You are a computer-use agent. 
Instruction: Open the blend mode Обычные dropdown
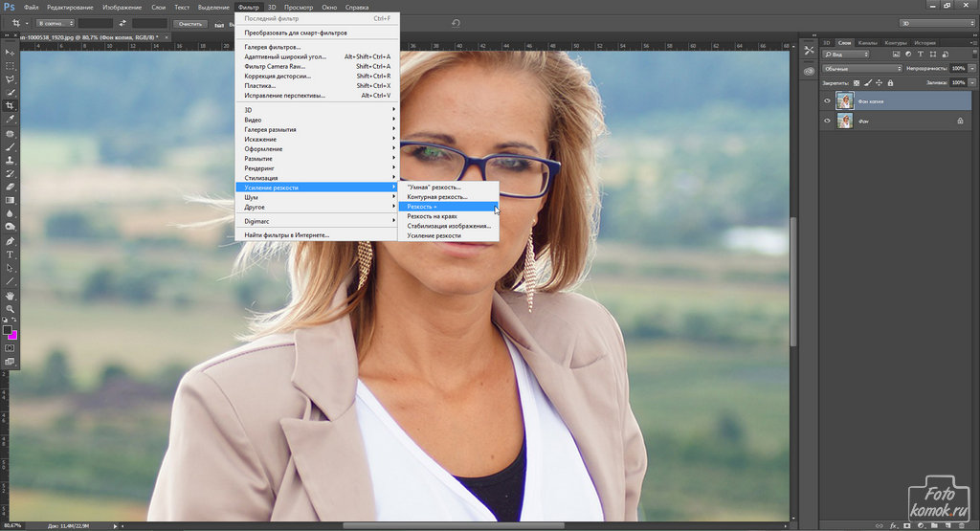(x=862, y=68)
